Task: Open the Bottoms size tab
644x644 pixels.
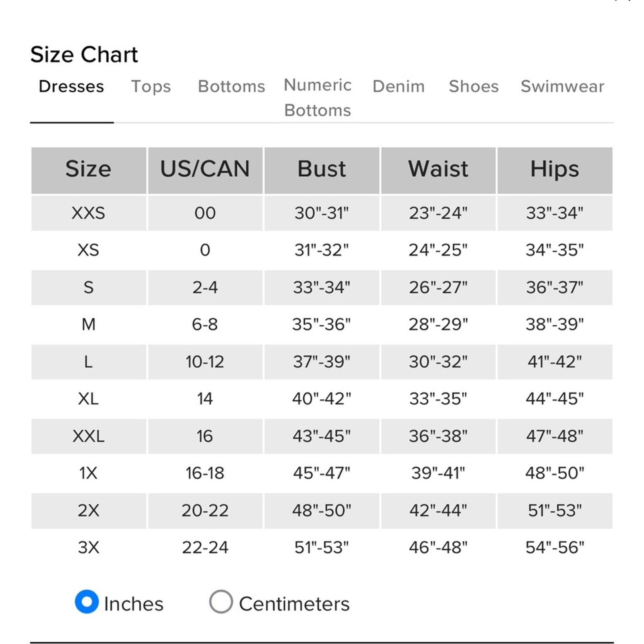Action: tap(231, 87)
